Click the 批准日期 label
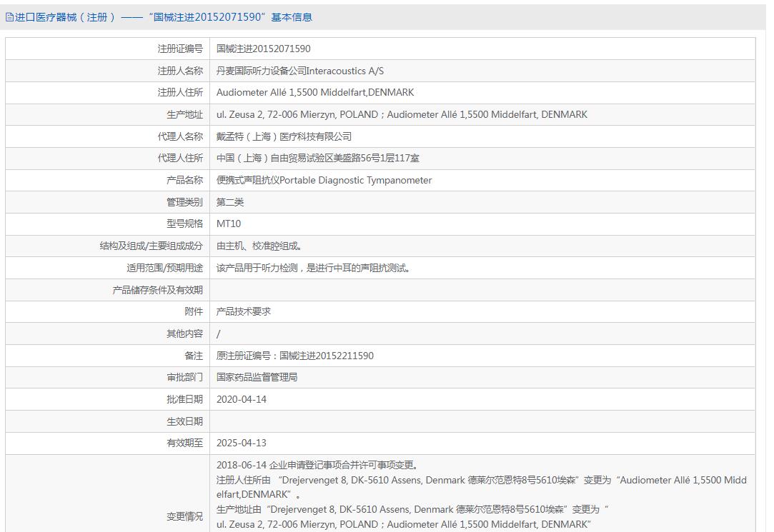 (x=184, y=399)
